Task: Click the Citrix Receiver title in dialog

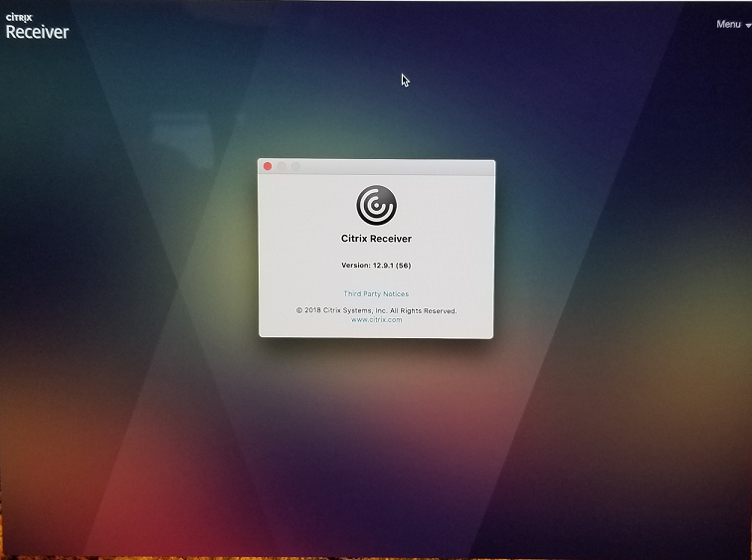Action: (x=376, y=239)
